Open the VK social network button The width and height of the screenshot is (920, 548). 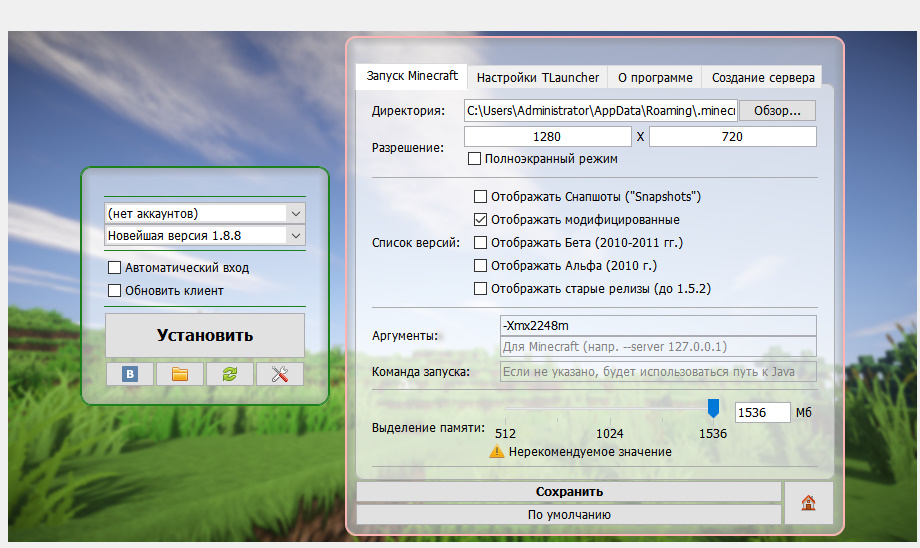(130, 374)
